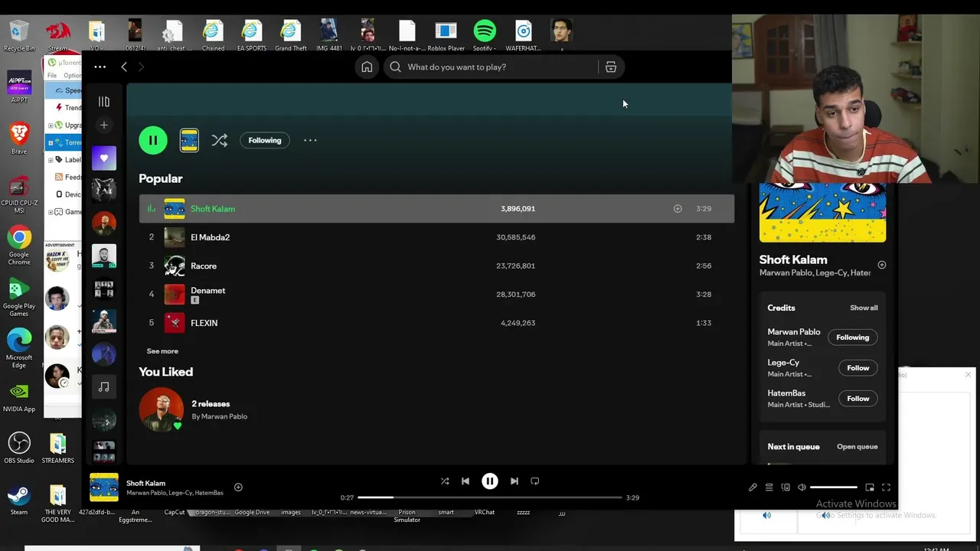Select the OBS Studio desktop icon
The image size is (980, 551).
click(x=19, y=448)
